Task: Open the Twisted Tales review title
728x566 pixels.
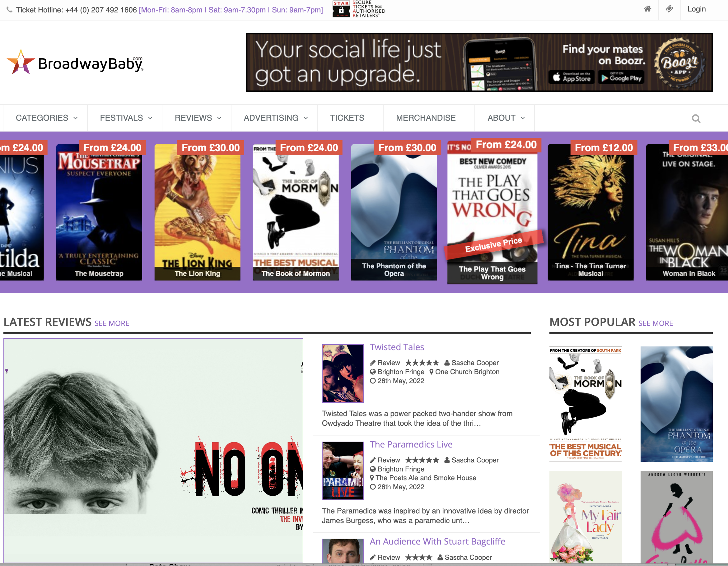Action: [397, 347]
